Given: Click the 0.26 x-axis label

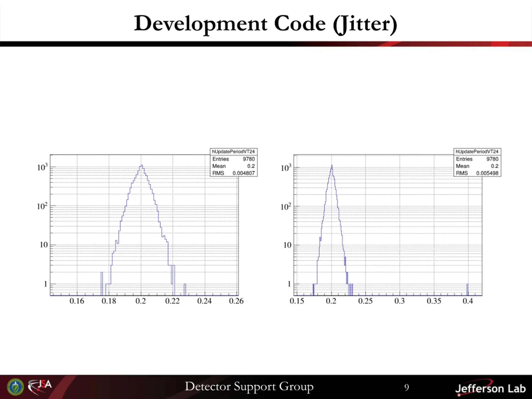Looking at the screenshot, I should [236, 301].
